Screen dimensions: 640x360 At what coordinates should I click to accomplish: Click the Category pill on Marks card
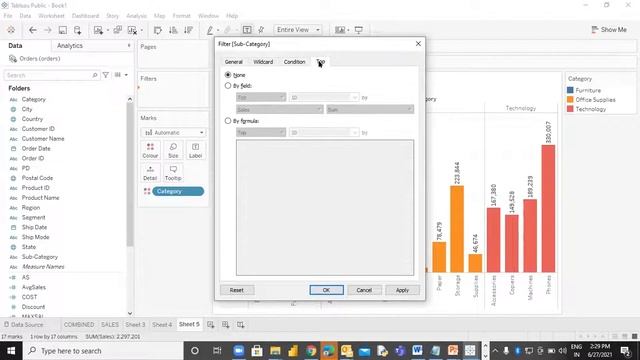click(178, 191)
